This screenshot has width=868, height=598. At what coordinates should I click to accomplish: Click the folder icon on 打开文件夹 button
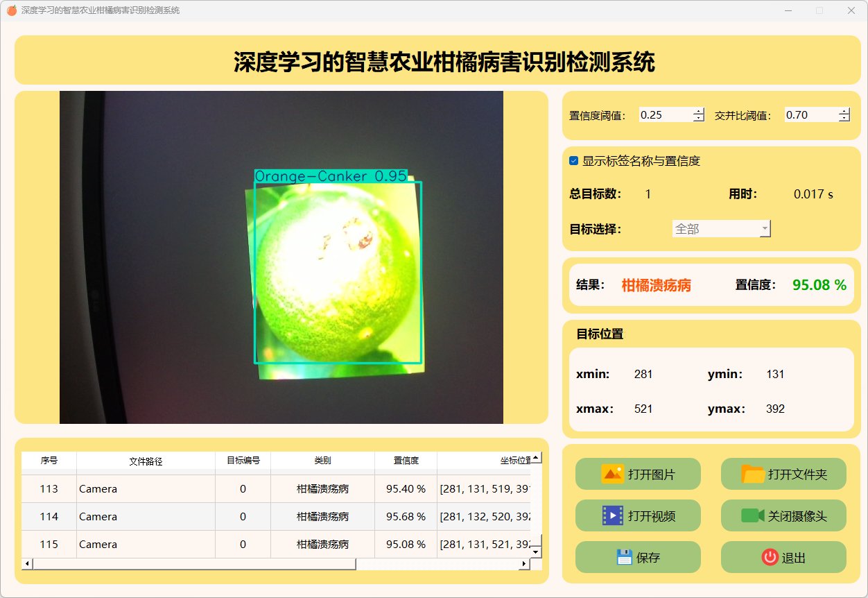pos(753,474)
